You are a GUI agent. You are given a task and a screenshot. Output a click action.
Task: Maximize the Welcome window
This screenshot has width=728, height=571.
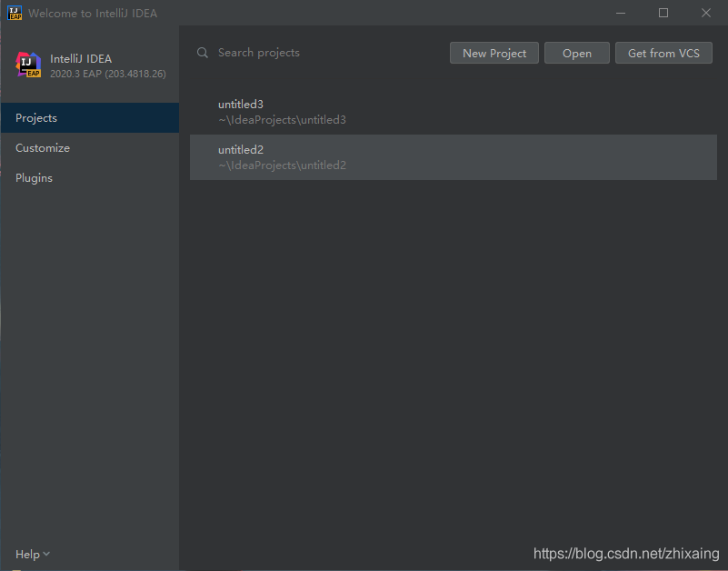(663, 13)
